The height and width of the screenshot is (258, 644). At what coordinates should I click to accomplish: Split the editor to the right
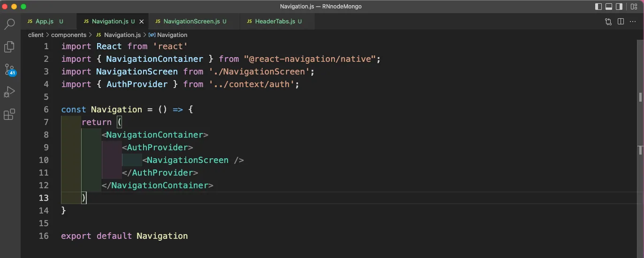(621, 22)
